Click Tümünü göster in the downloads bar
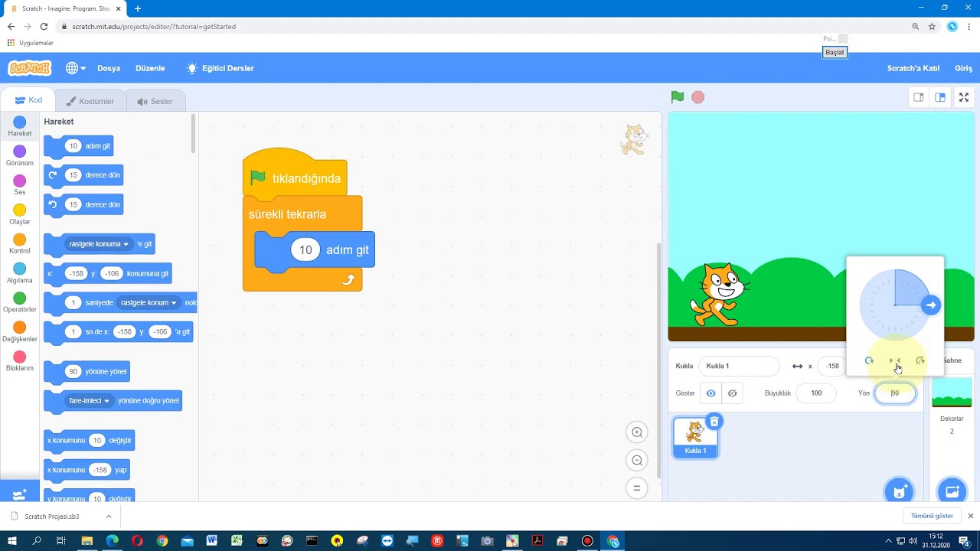Viewport: 980px width, 551px height. pyautogui.click(x=932, y=516)
